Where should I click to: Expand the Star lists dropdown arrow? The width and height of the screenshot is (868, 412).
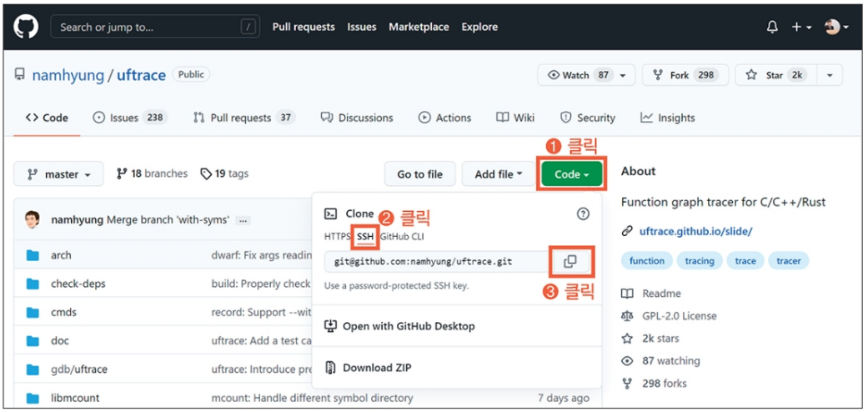click(830, 75)
